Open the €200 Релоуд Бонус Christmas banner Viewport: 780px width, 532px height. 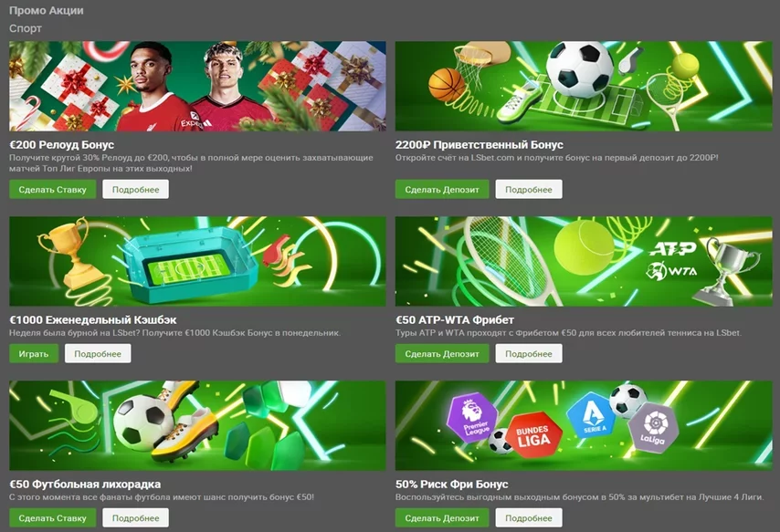(x=197, y=86)
